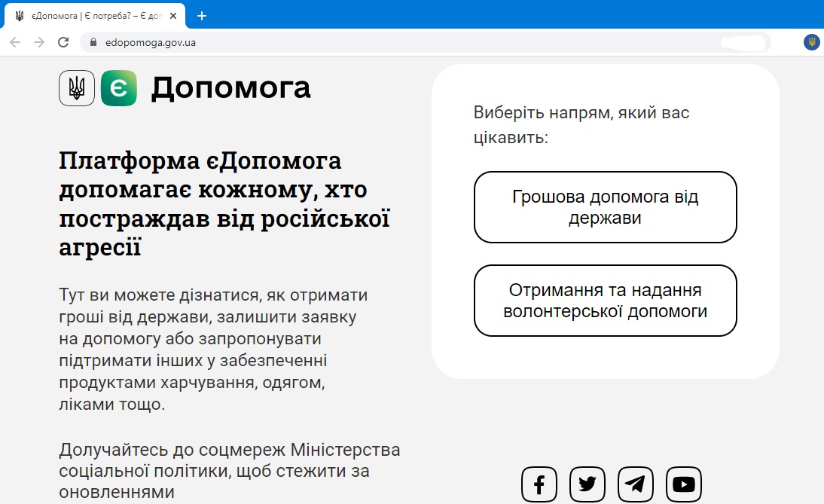Click the text Долучайтесь до соцмереж Міністерства
The image size is (824, 504).
click(230, 471)
